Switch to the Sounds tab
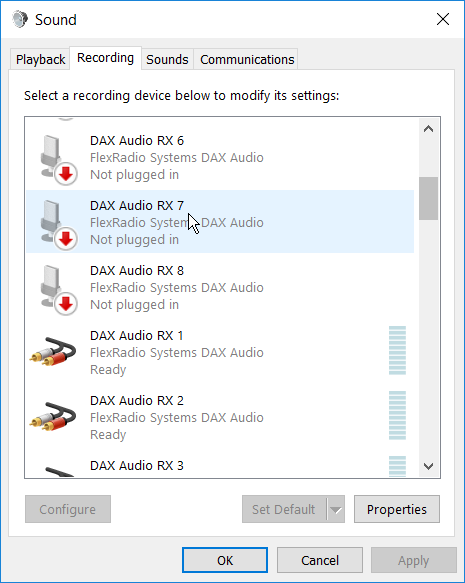The width and height of the screenshot is (465, 583). [167, 59]
